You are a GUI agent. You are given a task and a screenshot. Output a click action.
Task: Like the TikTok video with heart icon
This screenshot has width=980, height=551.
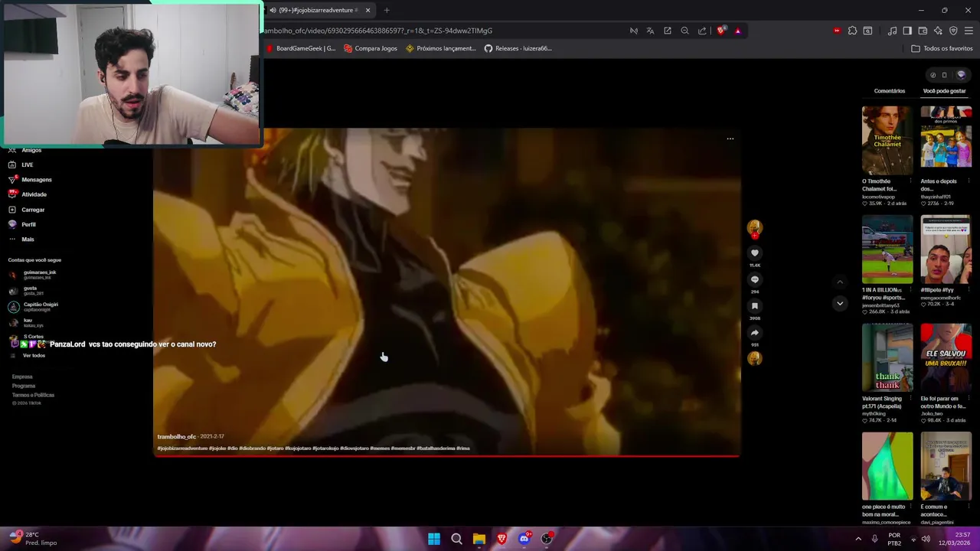[754, 253]
